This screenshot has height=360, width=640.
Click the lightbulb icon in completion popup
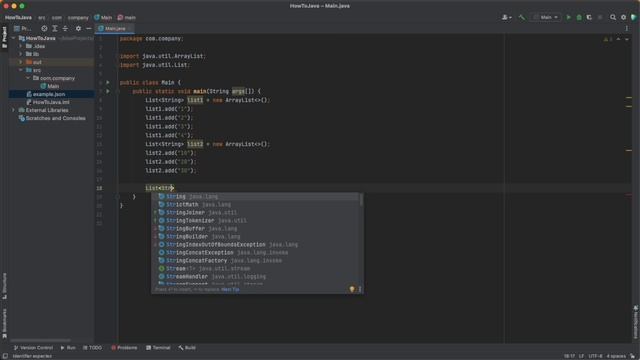point(352,289)
